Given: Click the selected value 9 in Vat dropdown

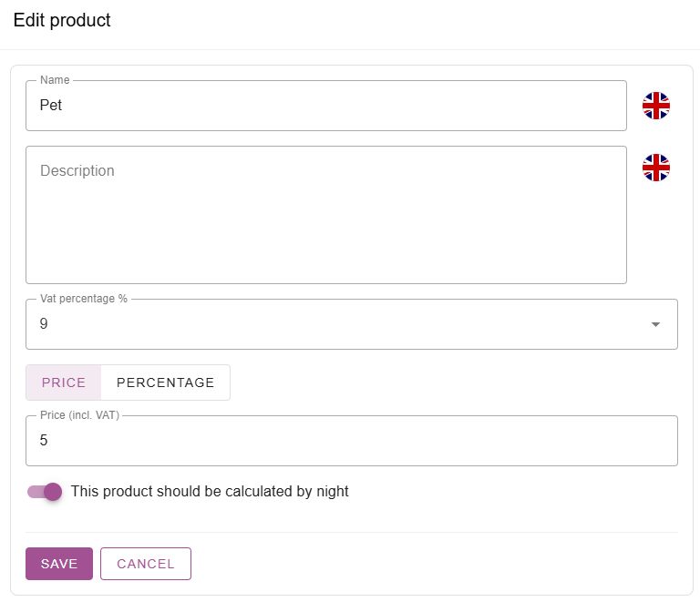Looking at the screenshot, I should 45,323.
